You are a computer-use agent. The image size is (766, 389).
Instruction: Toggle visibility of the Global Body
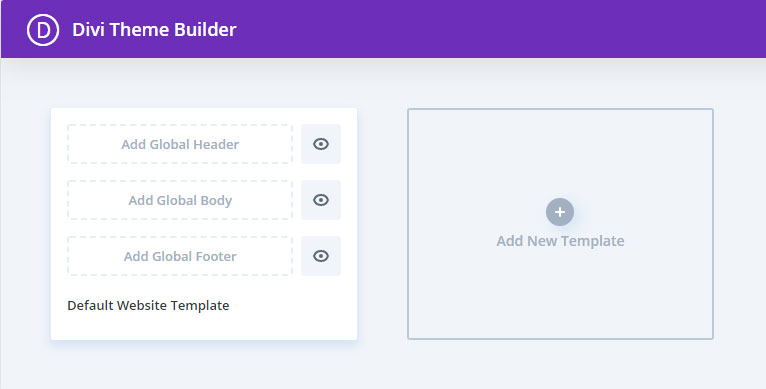coord(321,200)
